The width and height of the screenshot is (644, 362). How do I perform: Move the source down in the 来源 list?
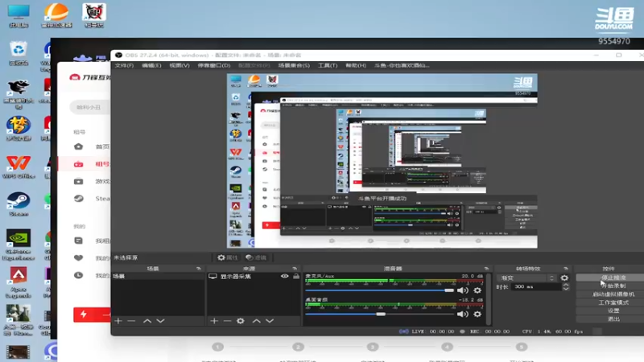pos(270,321)
